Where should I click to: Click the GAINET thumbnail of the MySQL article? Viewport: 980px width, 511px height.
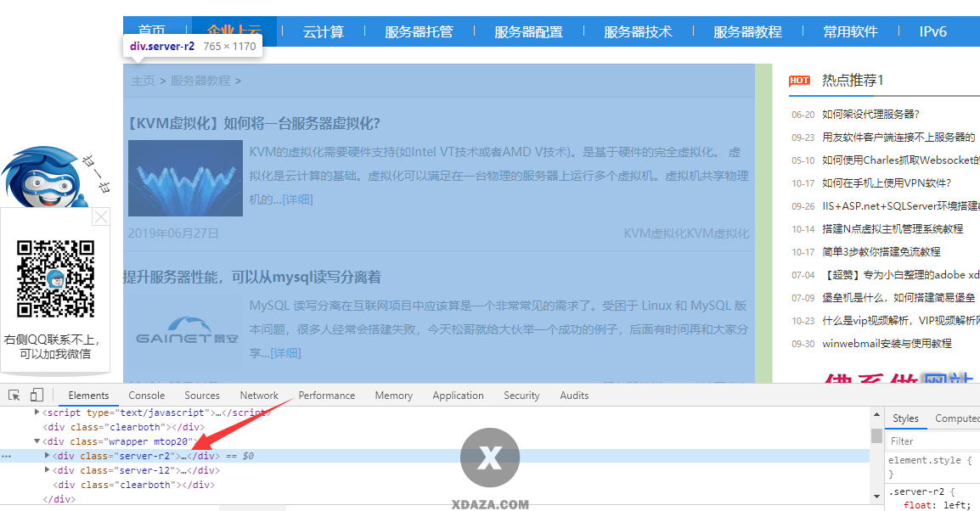click(186, 332)
